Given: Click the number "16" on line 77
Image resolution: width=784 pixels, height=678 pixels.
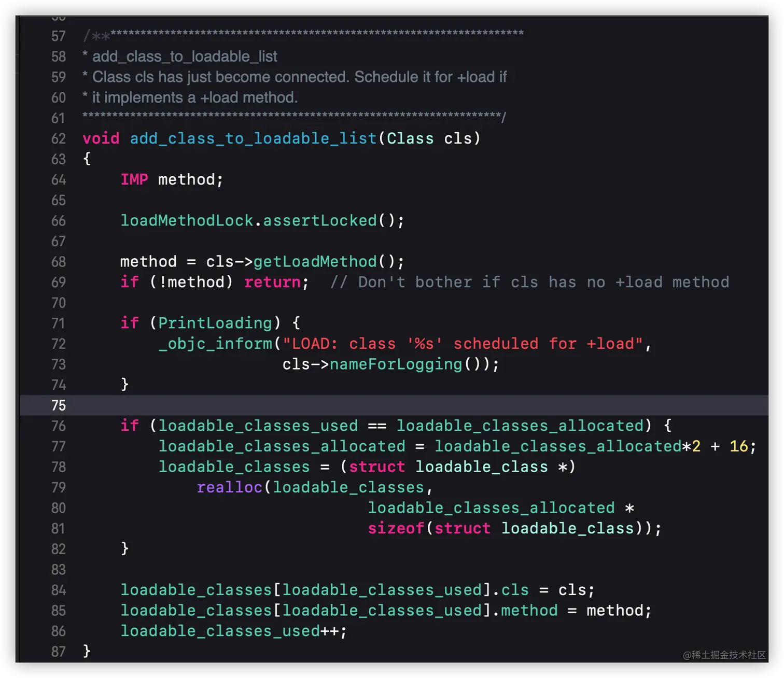Looking at the screenshot, I should click(x=739, y=446).
